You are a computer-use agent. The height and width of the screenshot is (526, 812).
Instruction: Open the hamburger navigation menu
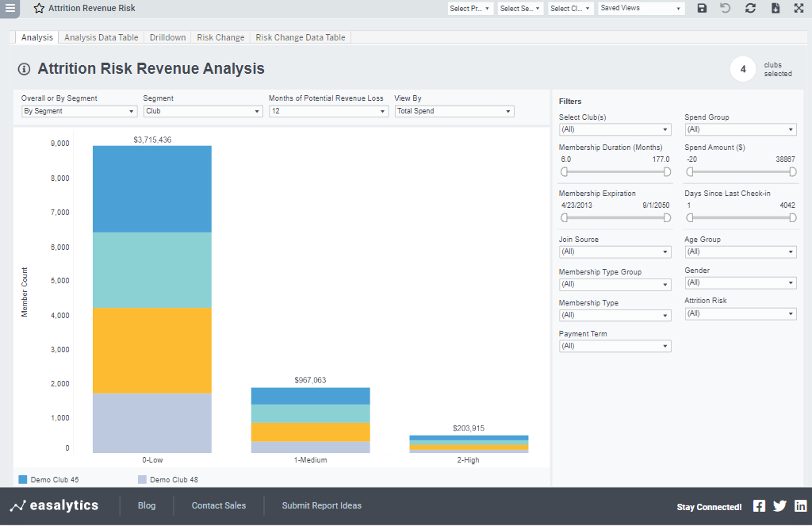(x=10, y=8)
